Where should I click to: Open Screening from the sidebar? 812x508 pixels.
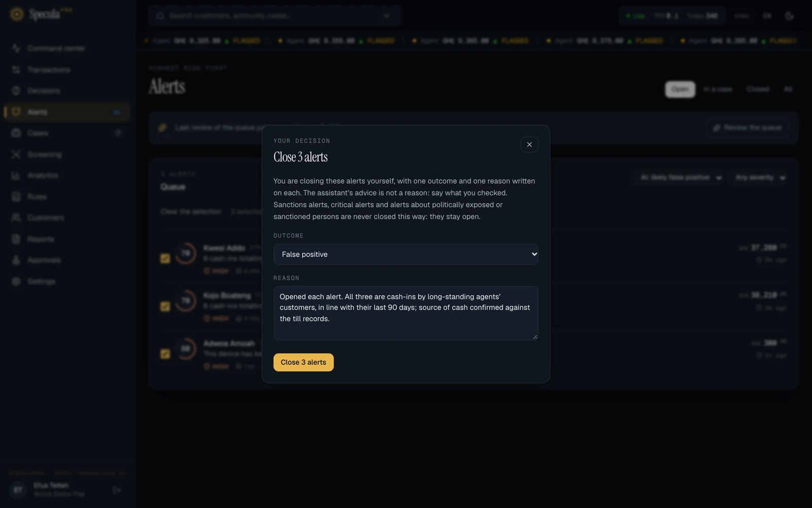click(x=67, y=154)
